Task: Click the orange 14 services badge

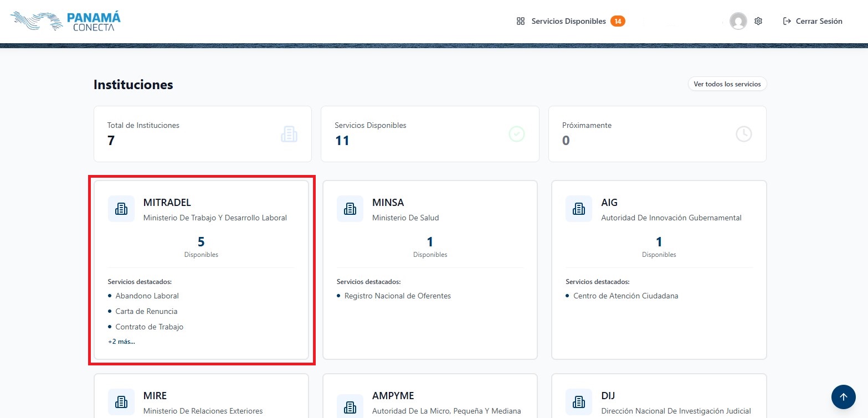Action: [618, 21]
